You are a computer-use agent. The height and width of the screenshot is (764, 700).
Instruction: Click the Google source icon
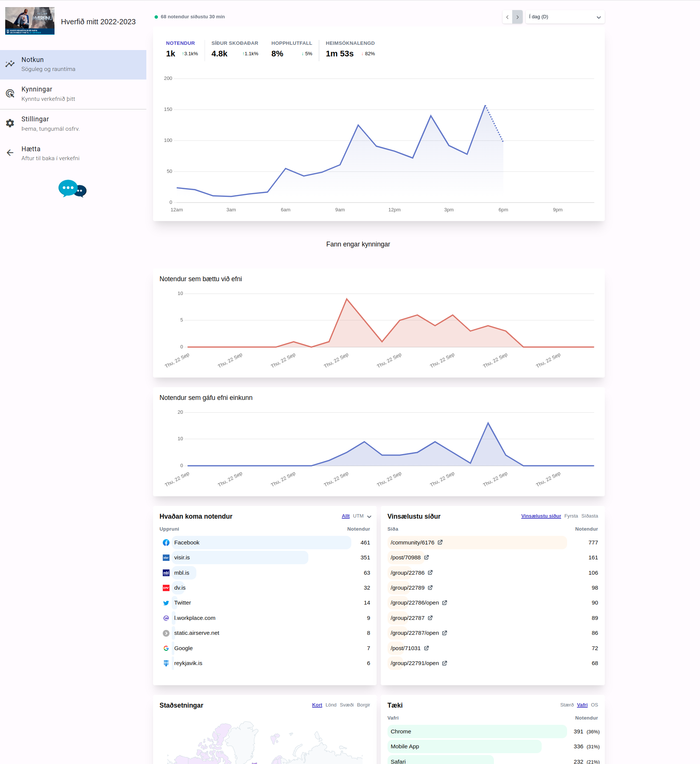[166, 648]
